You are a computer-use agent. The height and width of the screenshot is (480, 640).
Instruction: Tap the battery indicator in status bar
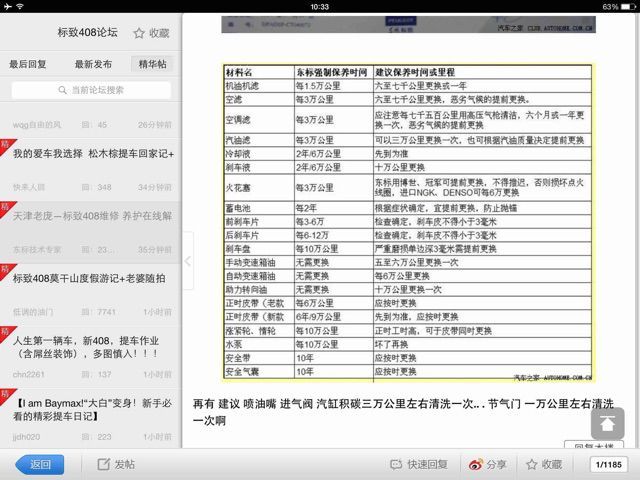(628, 7)
